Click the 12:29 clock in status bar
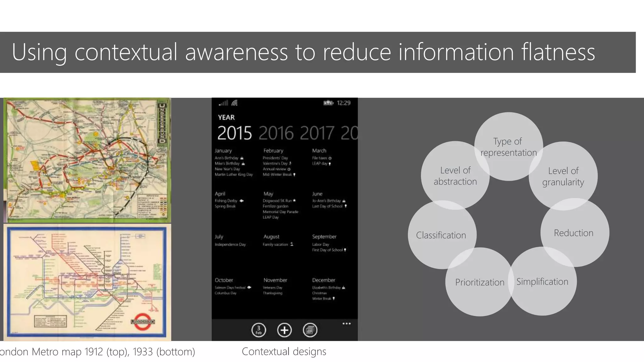644x362 pixels. tap(343, 103)
